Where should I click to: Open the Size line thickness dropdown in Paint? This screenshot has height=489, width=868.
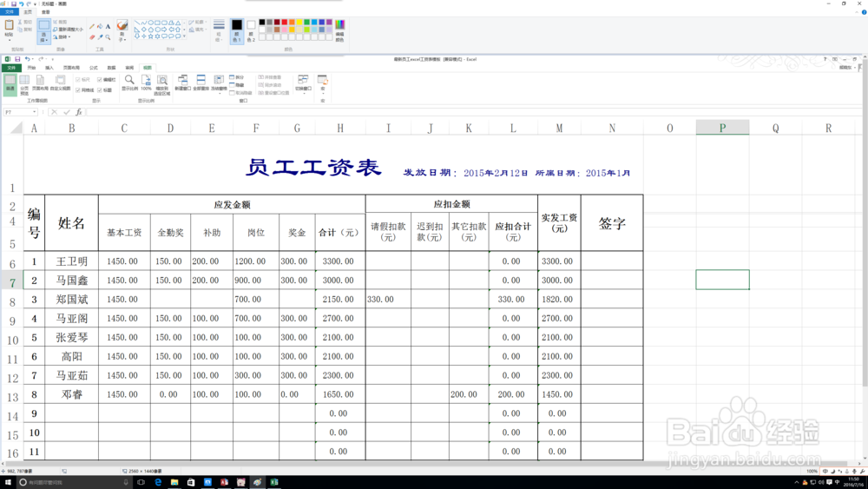point(219,30)
